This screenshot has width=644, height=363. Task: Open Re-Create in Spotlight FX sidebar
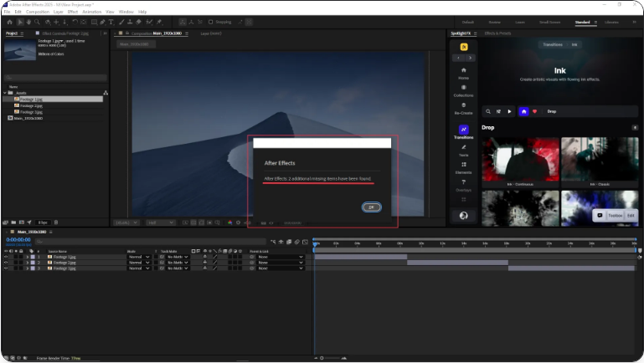pyautogui.click(x=463, y=108)
